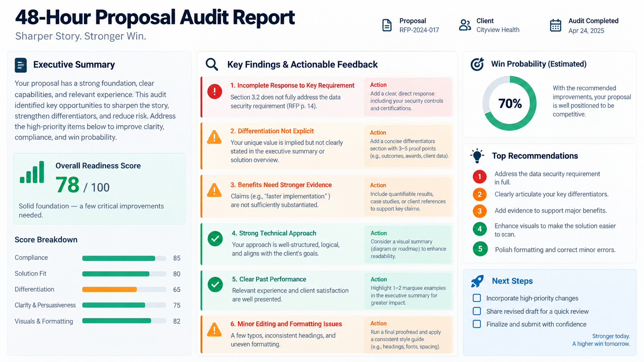Click the magnifying glass beside Key Findings
The width and height of the screenshot is (644, 362).
coord(212,64)
